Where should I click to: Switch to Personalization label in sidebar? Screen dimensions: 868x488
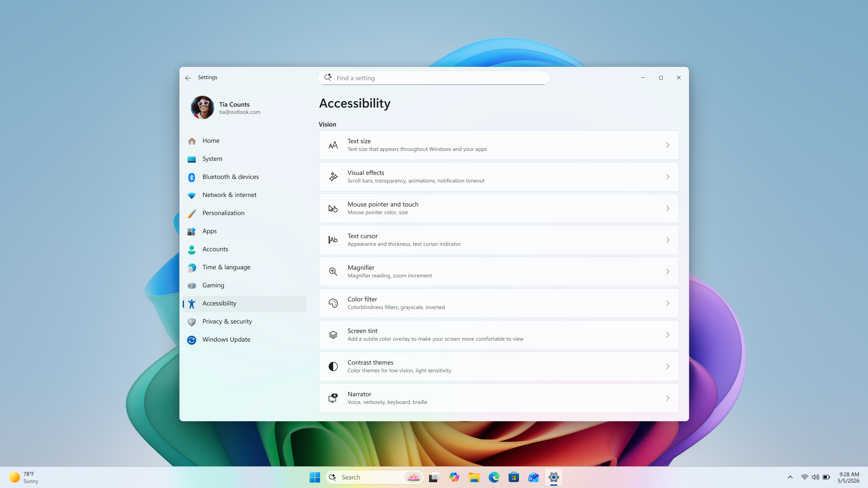pyautogui.click(x=223, y=213)
